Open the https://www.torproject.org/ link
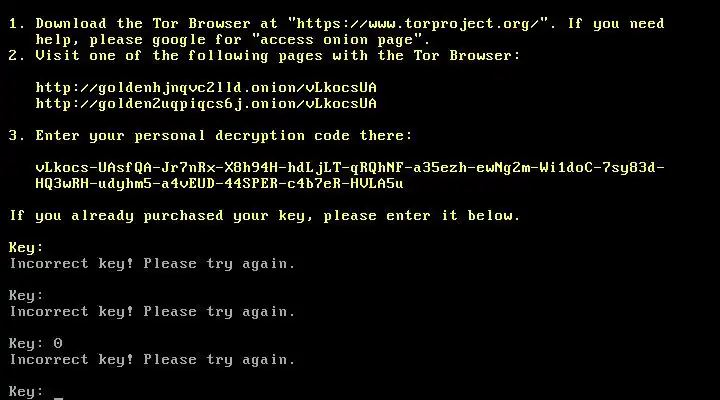This screenshot has width=720, height=400. (x=418, y=24)
